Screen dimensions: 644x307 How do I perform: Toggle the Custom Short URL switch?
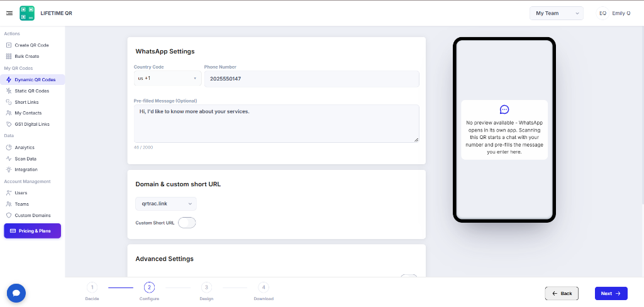click(187, 223)
